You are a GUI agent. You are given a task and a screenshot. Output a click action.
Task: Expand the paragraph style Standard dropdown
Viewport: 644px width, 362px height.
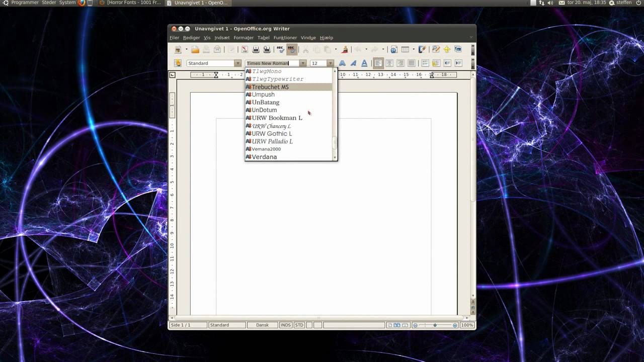237,63
